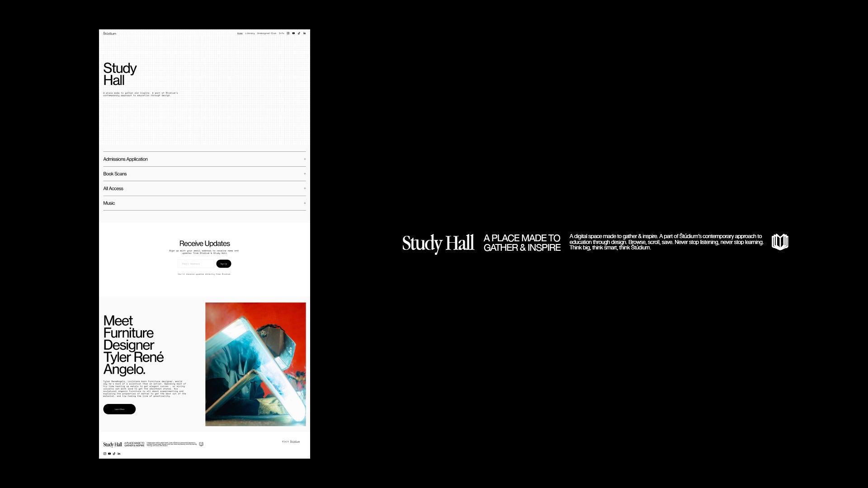Expand the Admissions Application section
The image size is (868, 488).
coord(305,159)
